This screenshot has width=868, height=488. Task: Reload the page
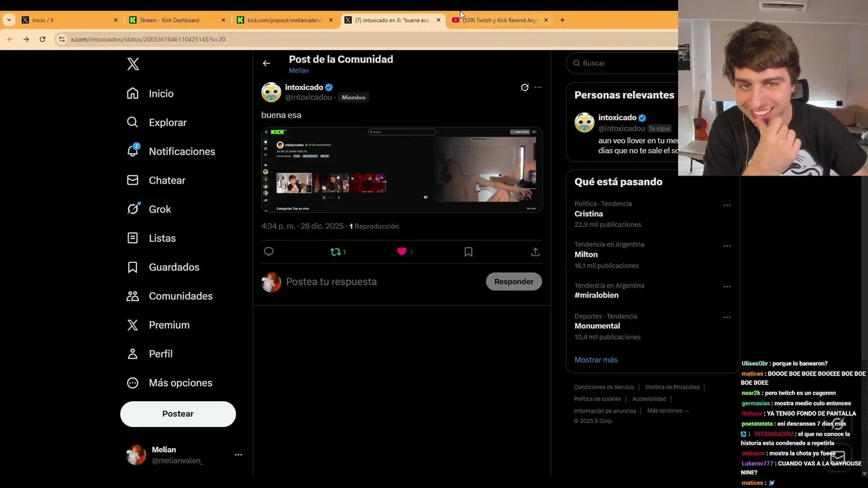42,39
